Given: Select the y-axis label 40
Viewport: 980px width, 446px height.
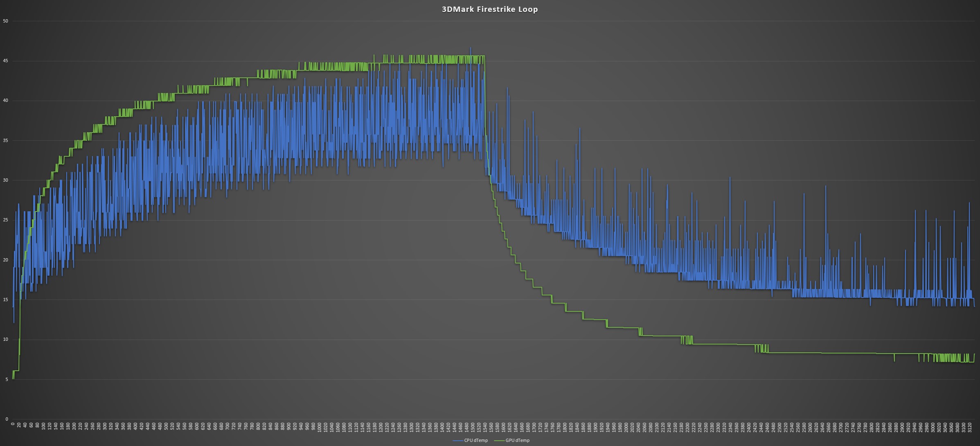Looking at the screenshot, I should 5,101.
